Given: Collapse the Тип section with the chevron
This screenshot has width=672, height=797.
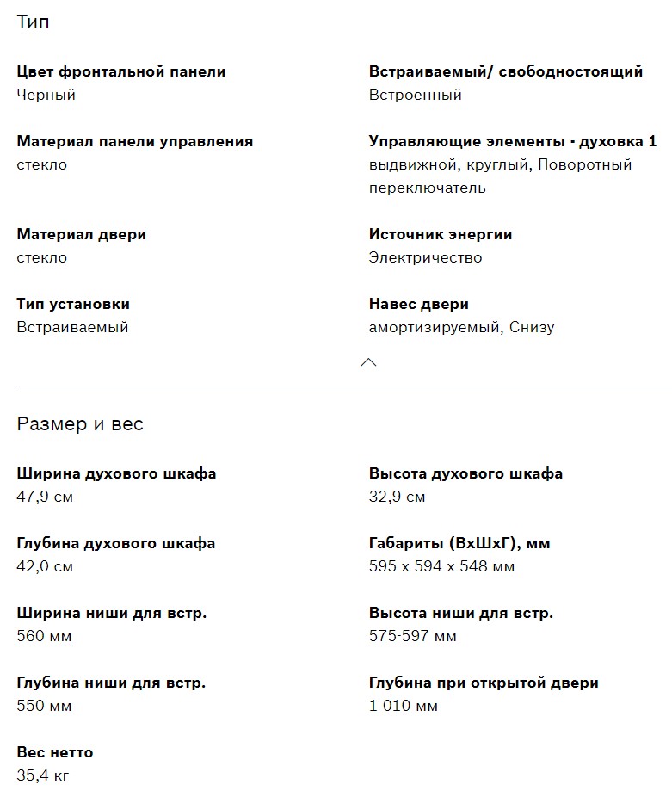Looking at the screenshot, I should (x=368, y=362).
